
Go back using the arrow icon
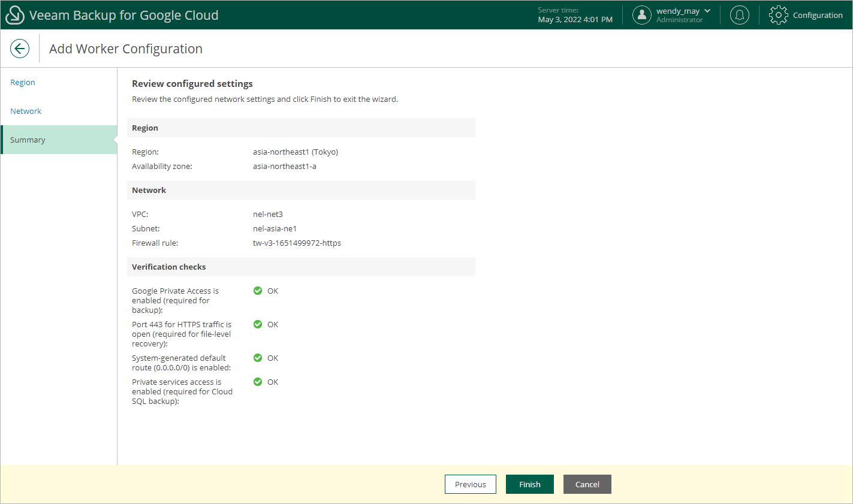tap(20, 49)
